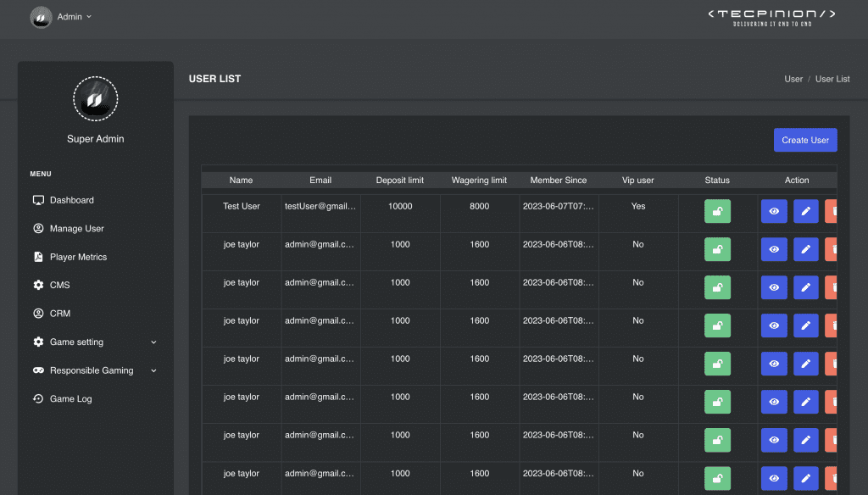Click the Tecpinion logo
This screenshot has height=495, width=868.
pos(771,17)
